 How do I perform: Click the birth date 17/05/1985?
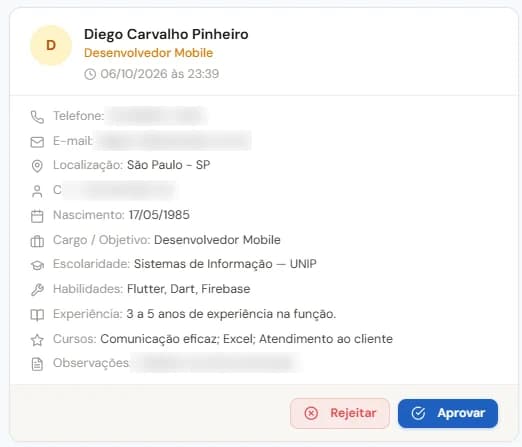[x=159, y=215]
